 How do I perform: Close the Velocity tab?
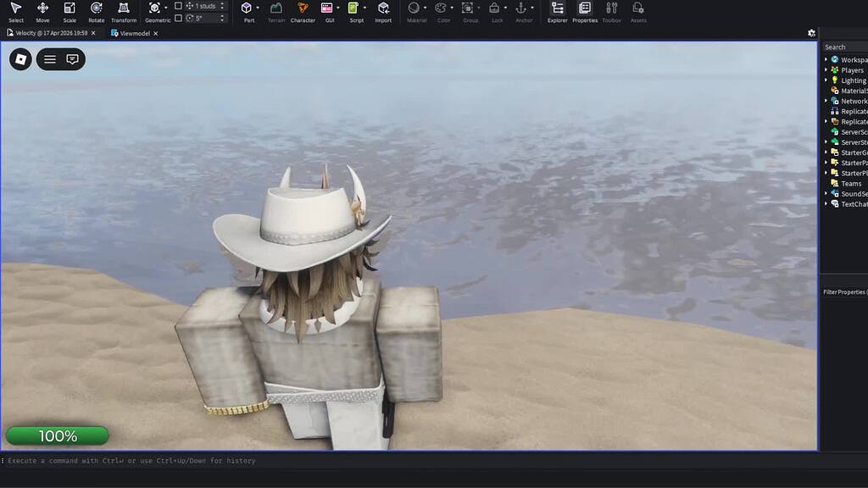click(x=93, y=33)
